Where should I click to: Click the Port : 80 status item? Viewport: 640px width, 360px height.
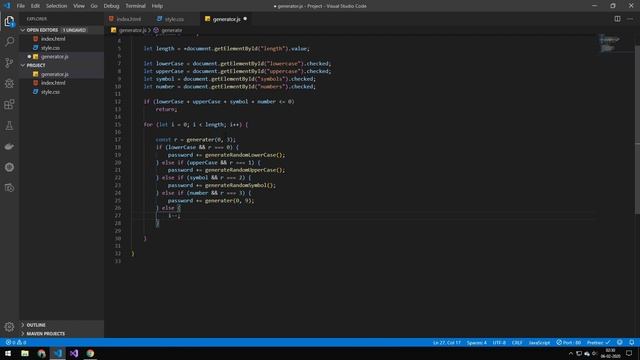[569, 342]
